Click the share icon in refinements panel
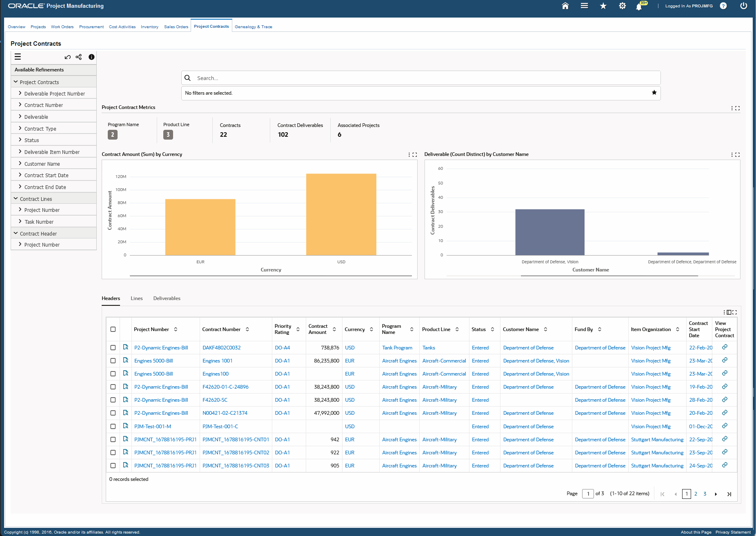Viewport: 756px width, 536px height. click(x=79, y=57)
